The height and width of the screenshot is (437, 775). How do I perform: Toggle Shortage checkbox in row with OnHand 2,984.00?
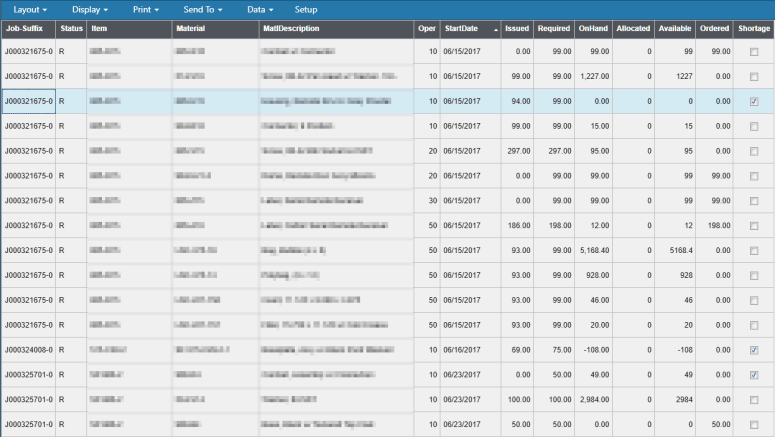pos(754,400)
